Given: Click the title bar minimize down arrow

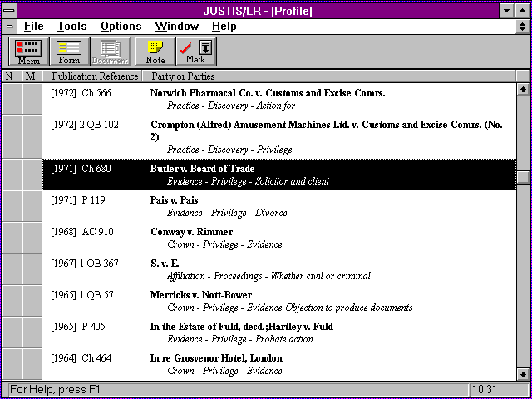Looking at the screenshot, I should click(x=507, y=11).
